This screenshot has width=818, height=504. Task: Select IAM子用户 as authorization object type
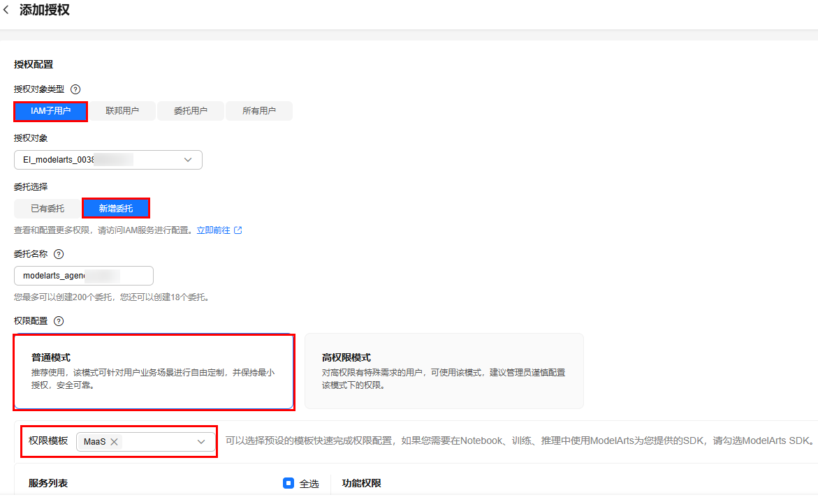point(50,111)
